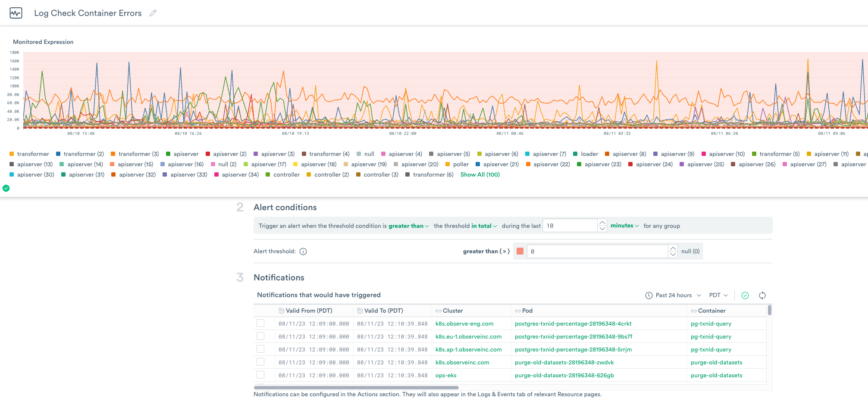
Task: Click Log Check Container Errors title
Action: [88, 13]
